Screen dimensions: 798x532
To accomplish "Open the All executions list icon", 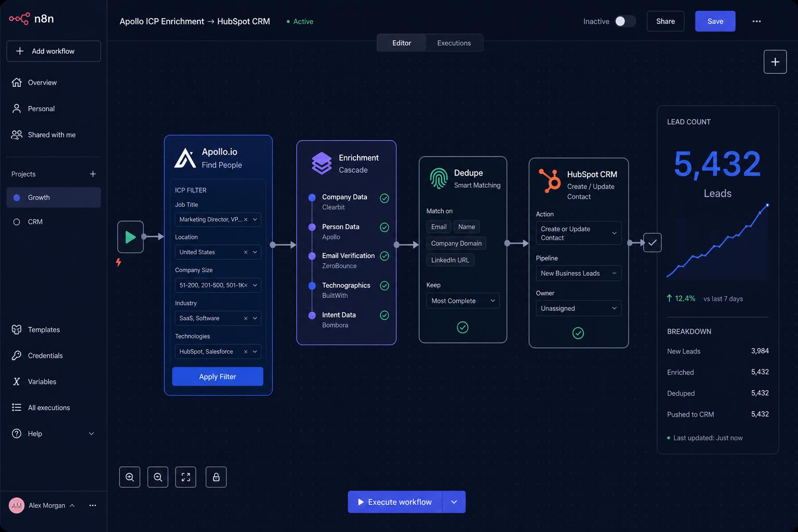I will point(17,407).
